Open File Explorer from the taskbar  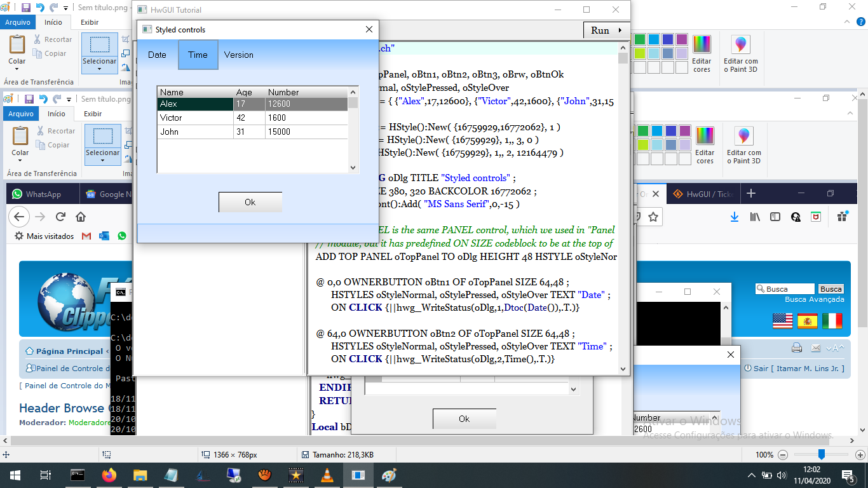[140, 475]
